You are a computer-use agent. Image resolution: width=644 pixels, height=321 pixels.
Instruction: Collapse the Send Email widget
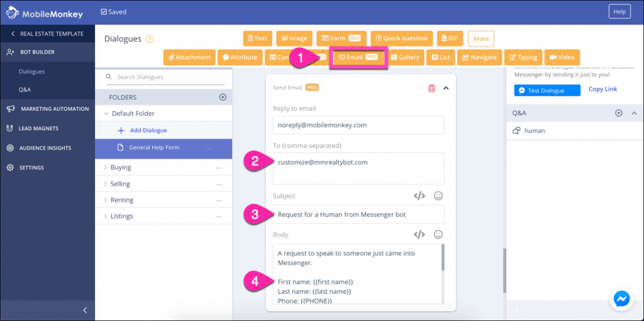pos(446,88)
